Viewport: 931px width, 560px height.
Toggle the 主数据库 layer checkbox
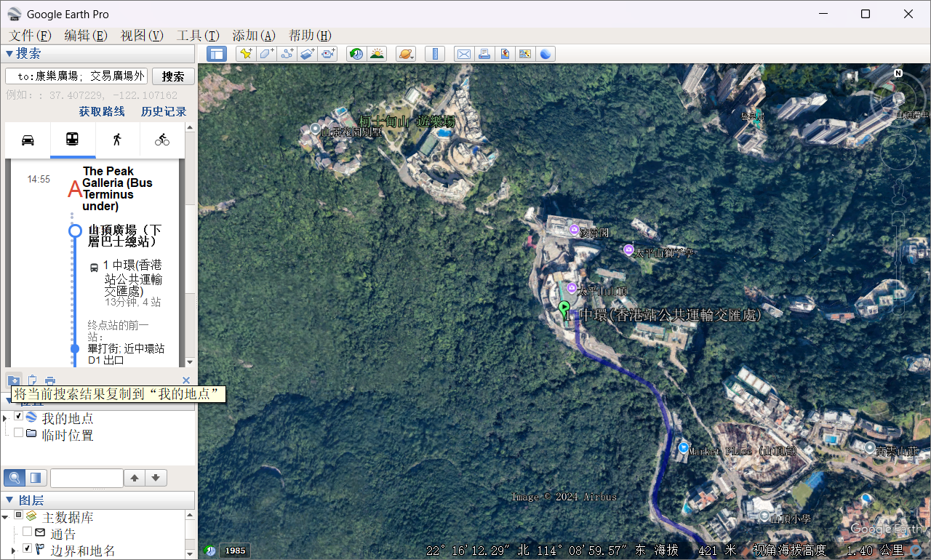(19, 515)
